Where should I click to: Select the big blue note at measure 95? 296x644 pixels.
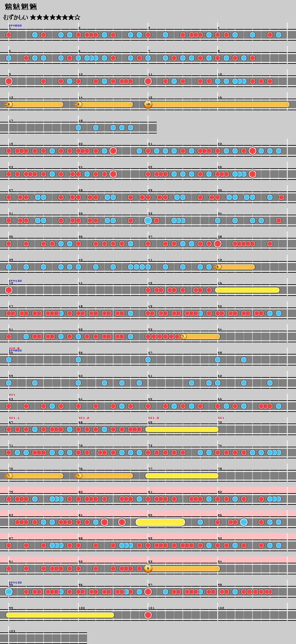pos(9,592)
